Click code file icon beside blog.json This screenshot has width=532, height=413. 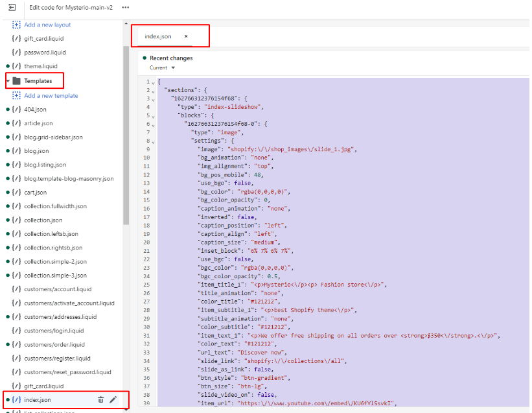(x=16, y=151)
